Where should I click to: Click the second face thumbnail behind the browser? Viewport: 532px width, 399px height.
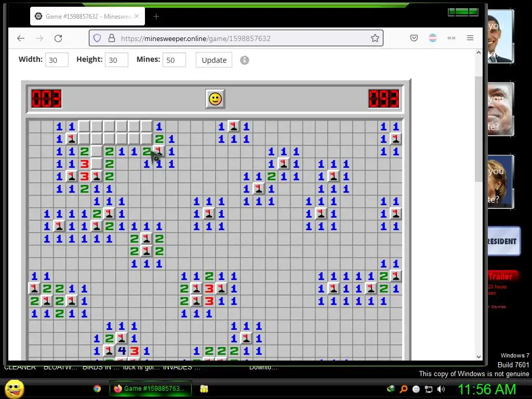click(501, 109)
